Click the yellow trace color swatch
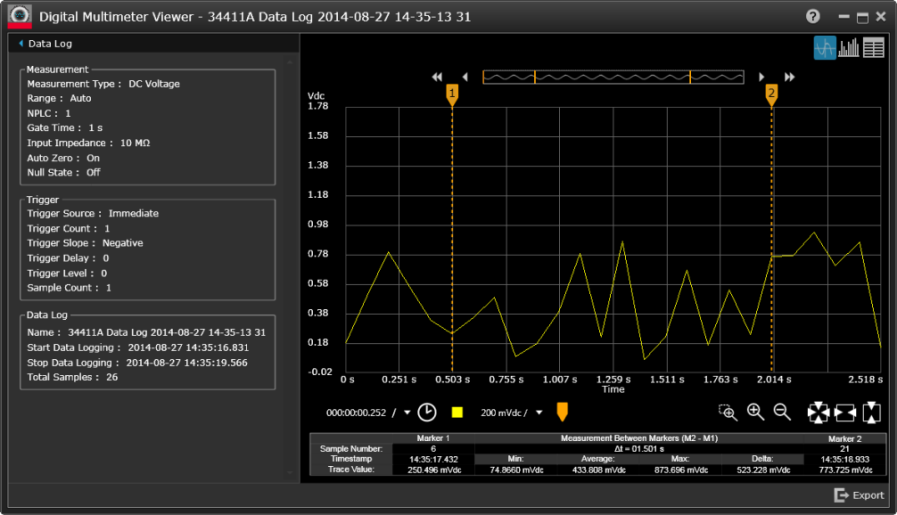 coord(457,412)
